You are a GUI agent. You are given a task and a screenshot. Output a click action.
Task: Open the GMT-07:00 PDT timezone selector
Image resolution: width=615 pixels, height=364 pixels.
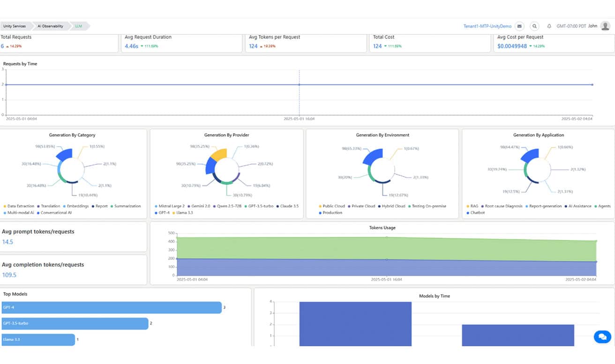pyautogui.click(x=571, y=26)
